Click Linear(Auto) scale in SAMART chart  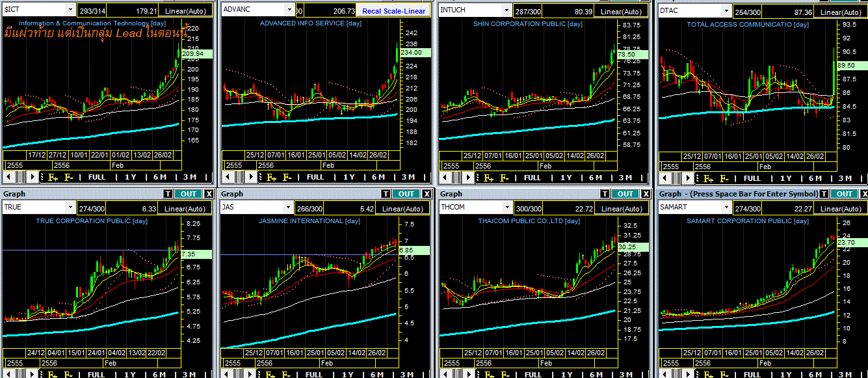tap(840, 208)
